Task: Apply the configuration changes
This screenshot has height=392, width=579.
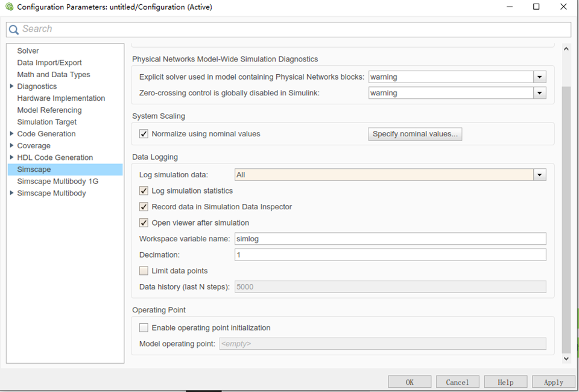Action: tap(554, 382)
